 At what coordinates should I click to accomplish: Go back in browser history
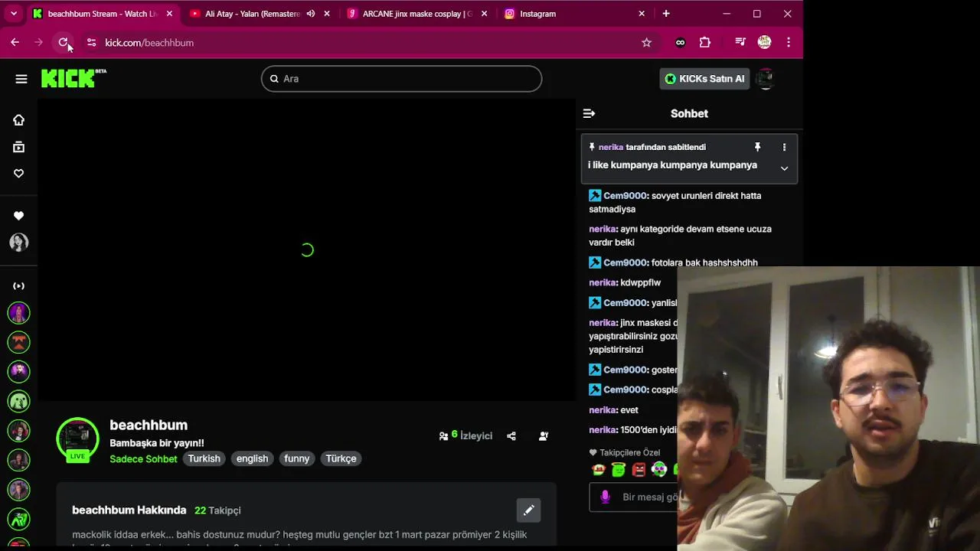pyautogui.click(x=15, y=43)
